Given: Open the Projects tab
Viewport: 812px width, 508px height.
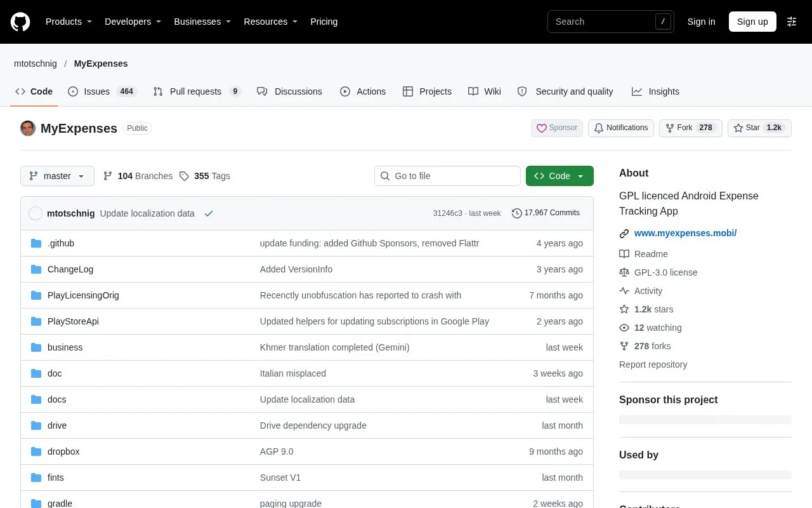Looking at the screenshot, I should [427, 91].
